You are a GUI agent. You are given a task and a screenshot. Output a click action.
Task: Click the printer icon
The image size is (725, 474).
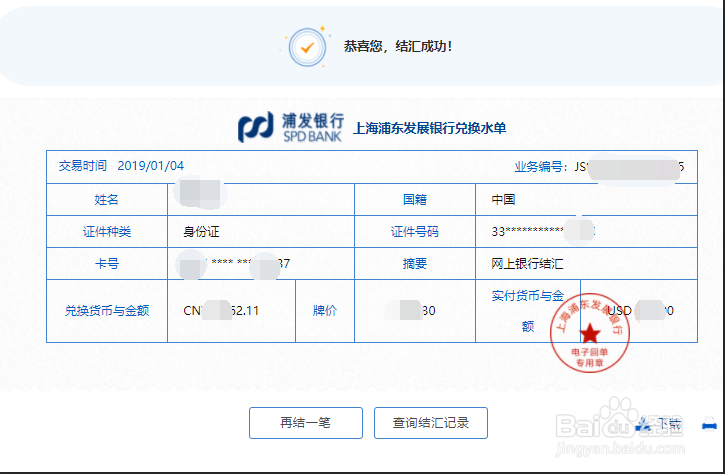tap(709, 424)
